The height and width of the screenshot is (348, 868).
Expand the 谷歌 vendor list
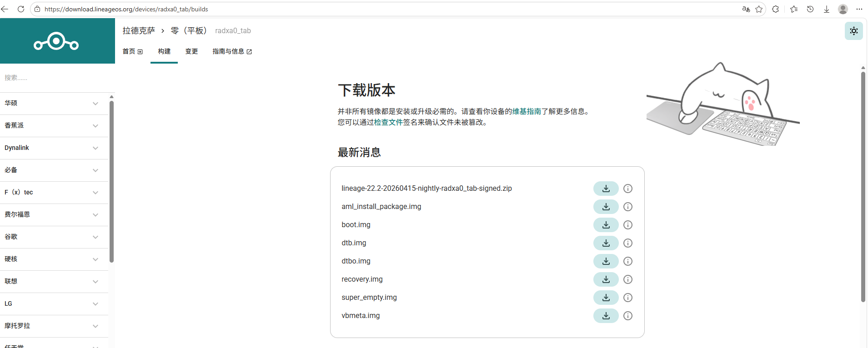click(54, 237)
